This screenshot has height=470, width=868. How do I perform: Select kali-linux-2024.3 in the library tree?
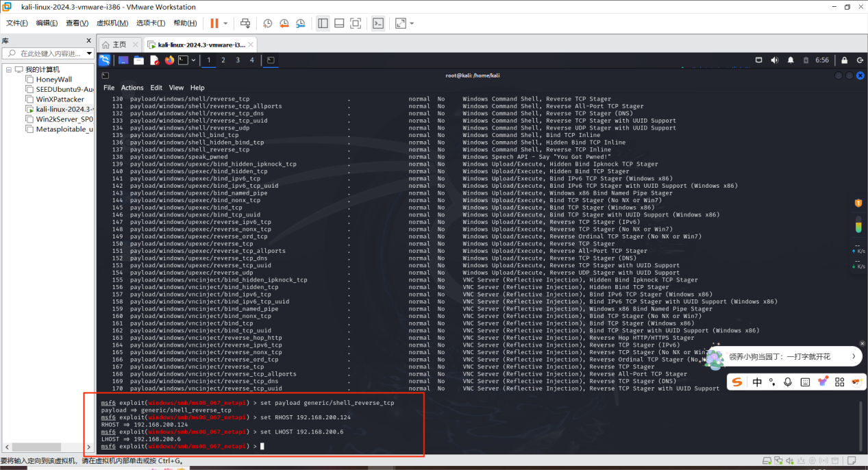[59, 109]
